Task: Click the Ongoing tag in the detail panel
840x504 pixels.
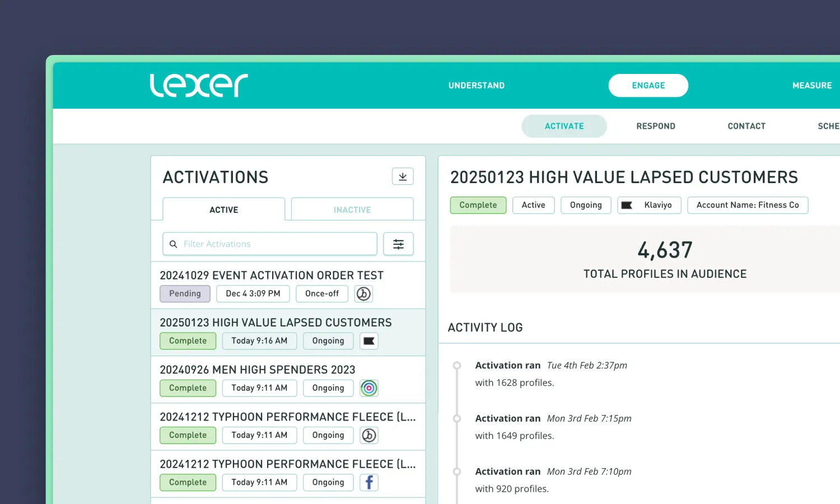Action: click(586, 206)
